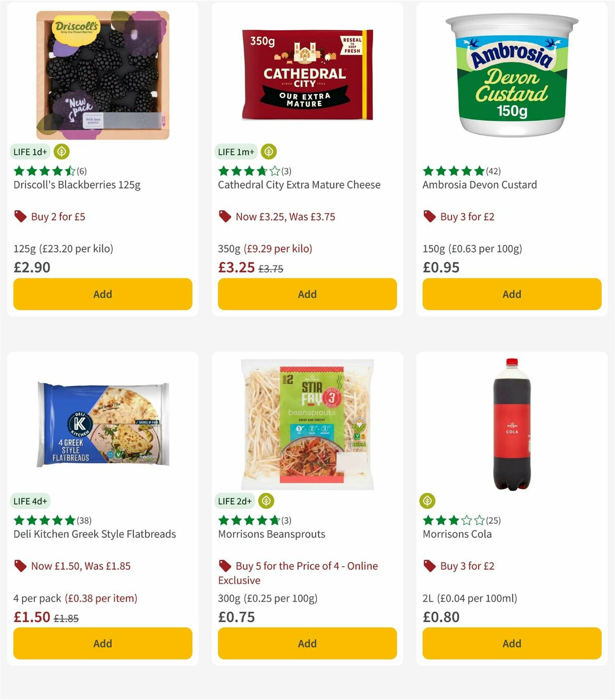Open the Cathedral City Extra Mature Cheese product page

point(299,184)
